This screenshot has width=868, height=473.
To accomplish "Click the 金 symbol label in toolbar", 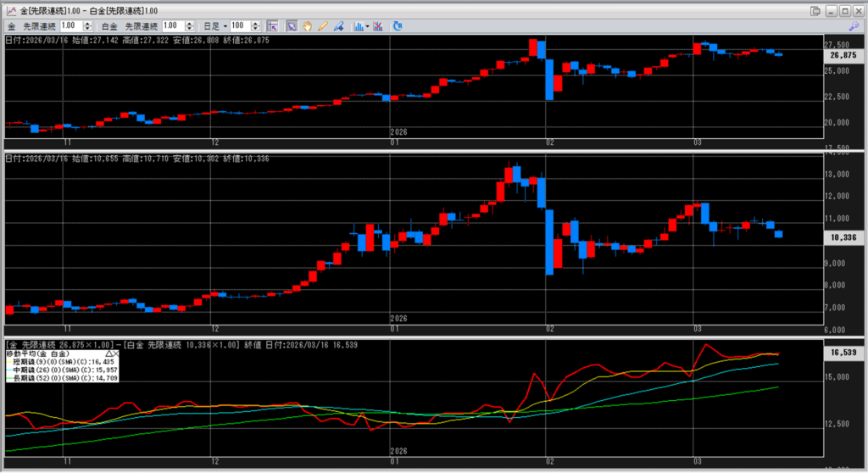I will pyautogui.click(x=12, y=26).
